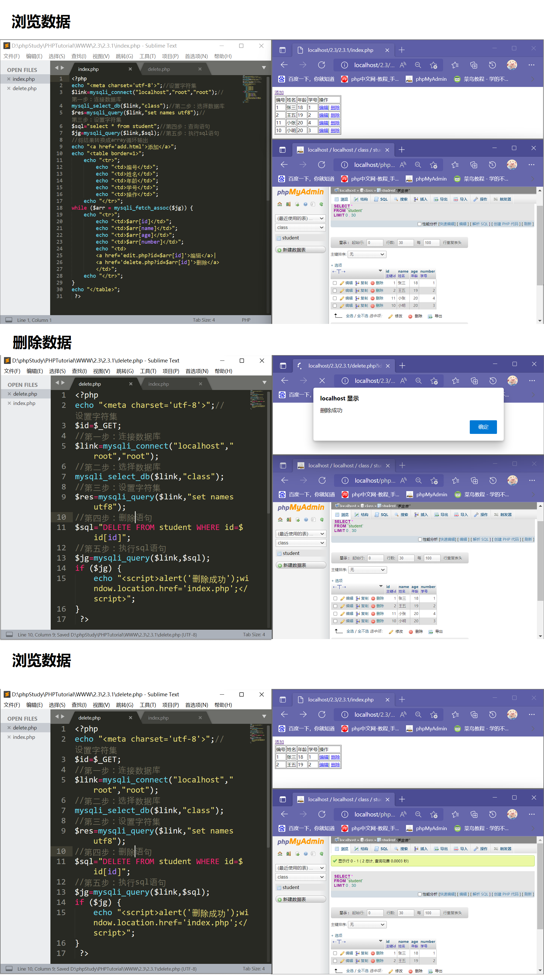544x980 pixels.
Task: Check 张三 row in phpMyAdmin showing success banner
Action: point(335,953)
